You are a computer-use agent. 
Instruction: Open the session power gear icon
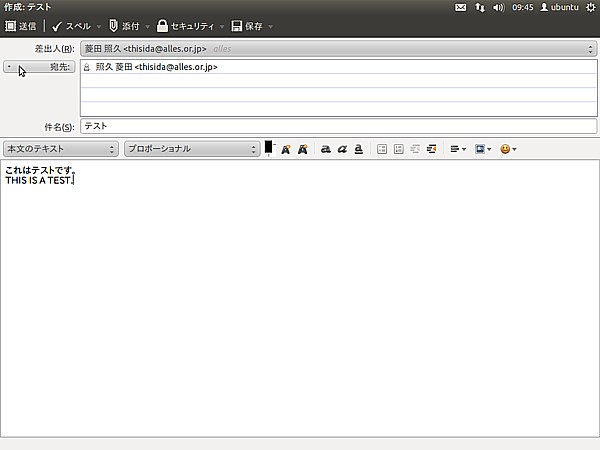(x=590, y=7)
